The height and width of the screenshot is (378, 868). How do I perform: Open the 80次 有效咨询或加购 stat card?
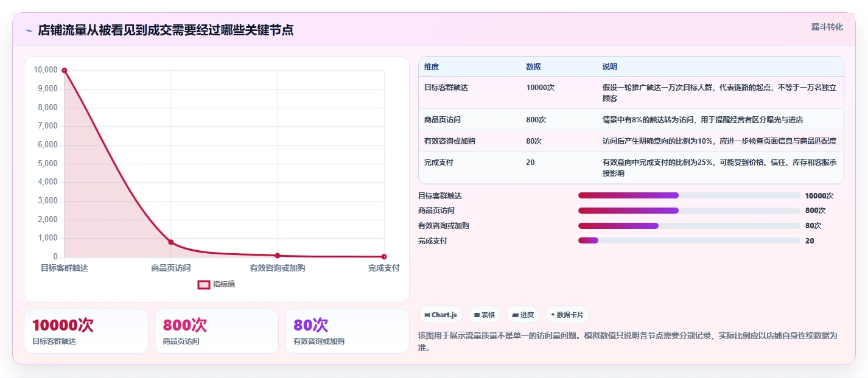coord(347,331)
